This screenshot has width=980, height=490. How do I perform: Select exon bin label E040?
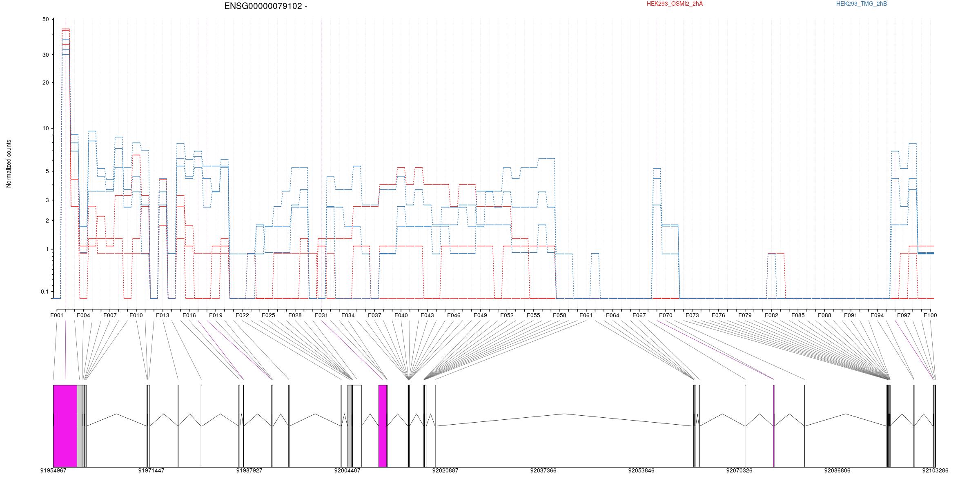coord(401,315)
